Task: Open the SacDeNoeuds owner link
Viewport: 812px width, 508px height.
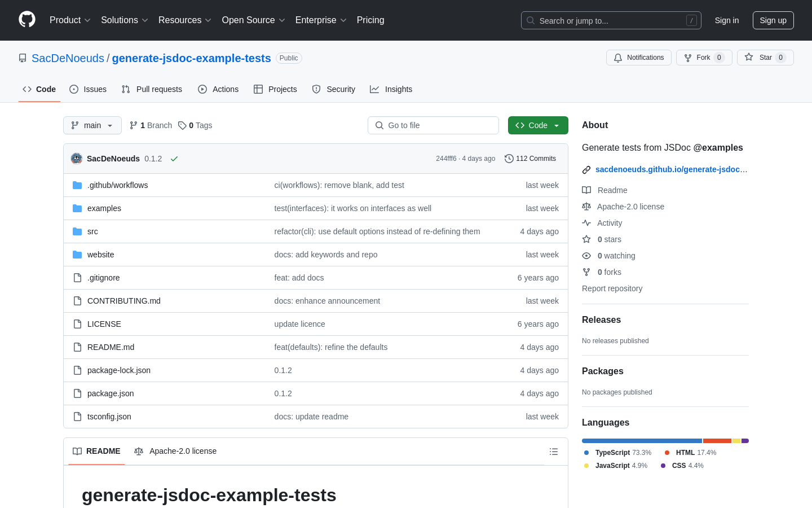Action: (x=68, y=58)
